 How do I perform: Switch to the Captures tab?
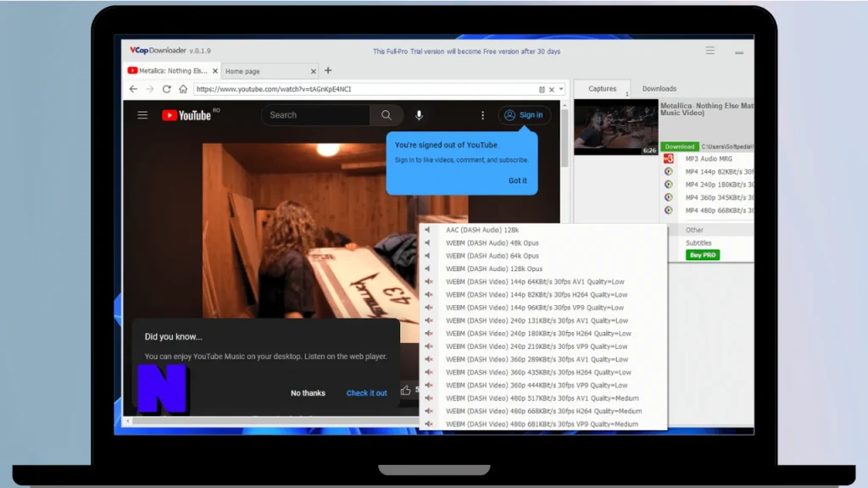(603, 88)
